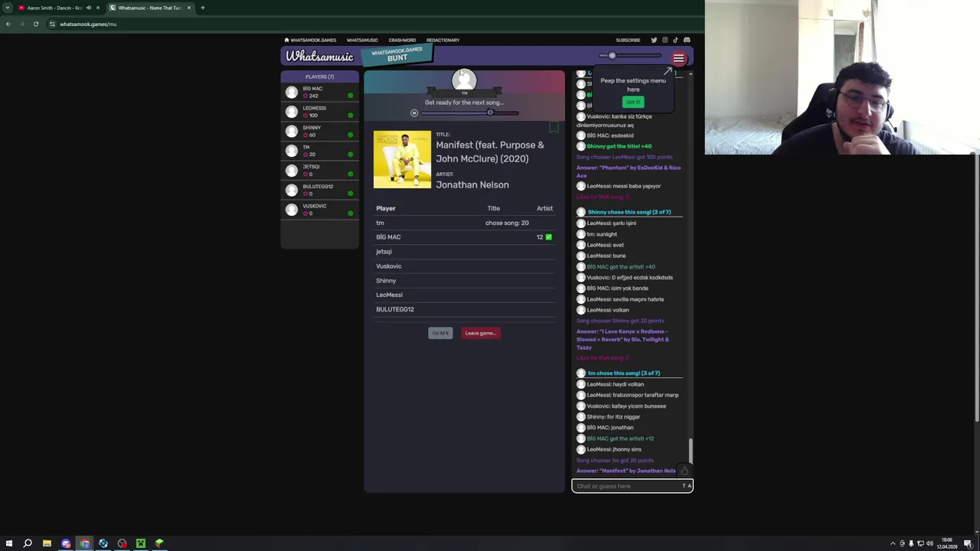The width and height of the screenshot is (980, 551).
Task: Click the SUBSCRIBE link
Action: tap(628, 40)
